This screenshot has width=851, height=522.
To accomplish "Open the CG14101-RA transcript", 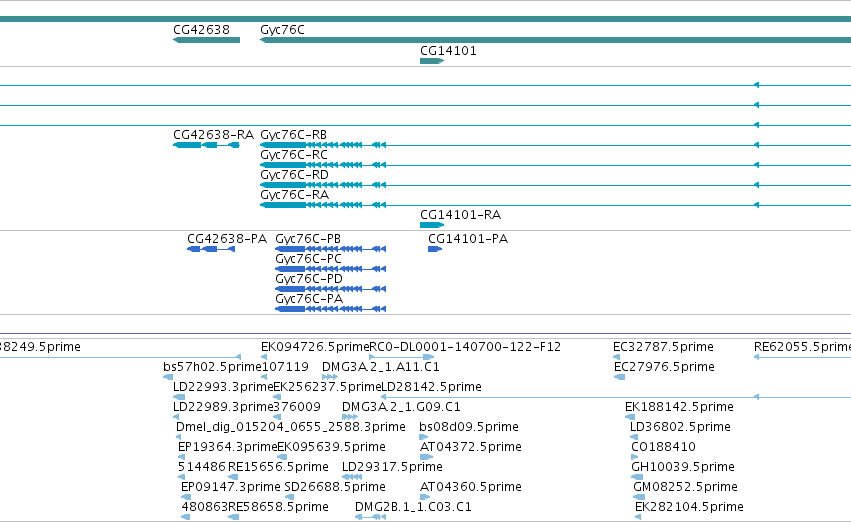I will click(x=432, y=225).
